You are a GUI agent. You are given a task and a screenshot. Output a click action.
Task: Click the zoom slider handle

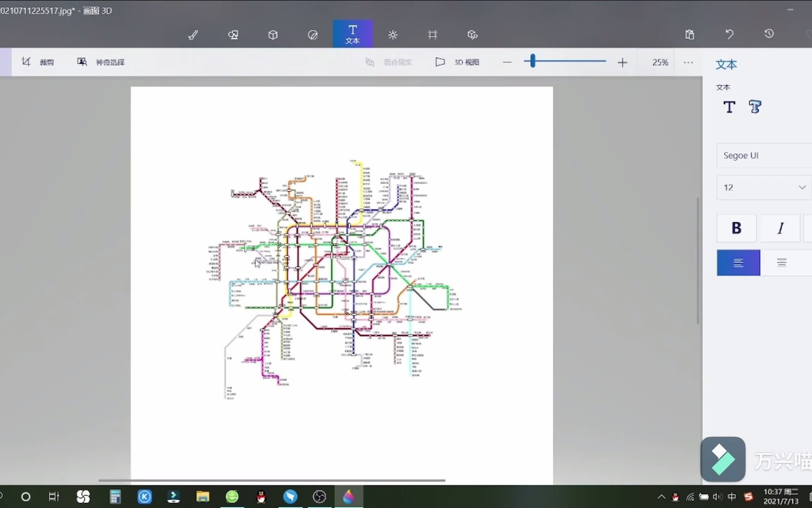click(x=532, y=61)
